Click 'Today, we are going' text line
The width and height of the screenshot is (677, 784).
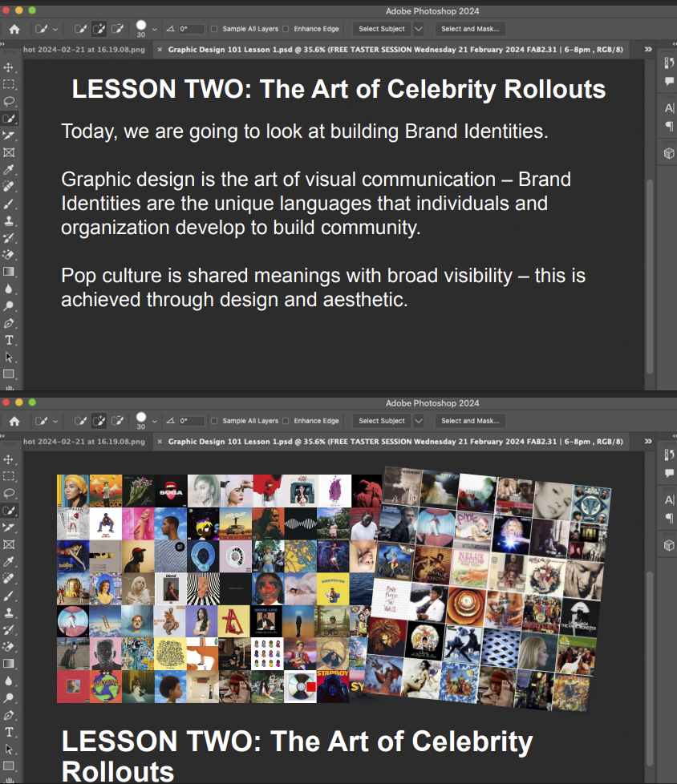click(x=305, y=131)
